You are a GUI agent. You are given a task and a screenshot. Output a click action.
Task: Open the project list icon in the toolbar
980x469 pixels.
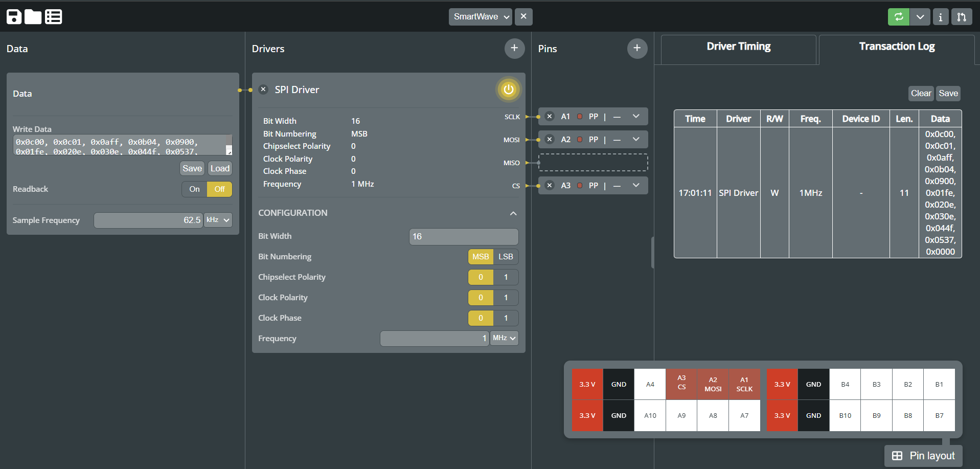[x=53, y=16]
